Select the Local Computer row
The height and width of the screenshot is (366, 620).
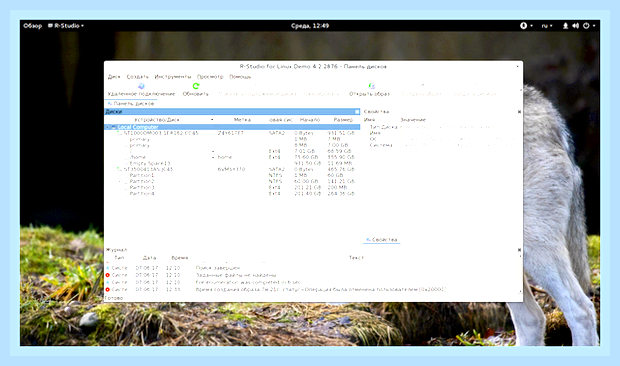pyautogui.click(x=232, y=127)
